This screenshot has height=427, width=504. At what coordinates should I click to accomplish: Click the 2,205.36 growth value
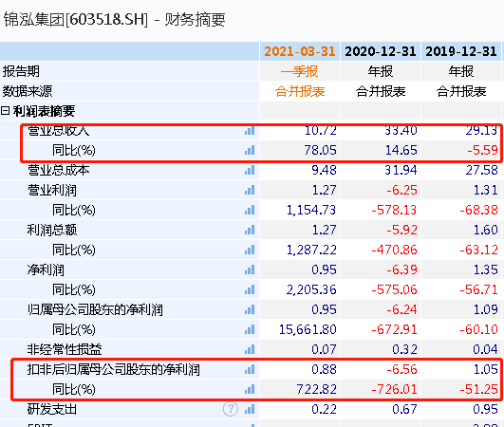[x=311, y=289]
